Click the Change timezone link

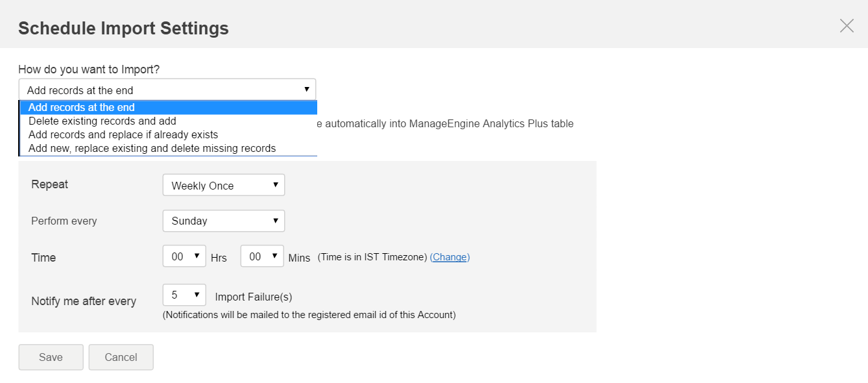point(450,257)
